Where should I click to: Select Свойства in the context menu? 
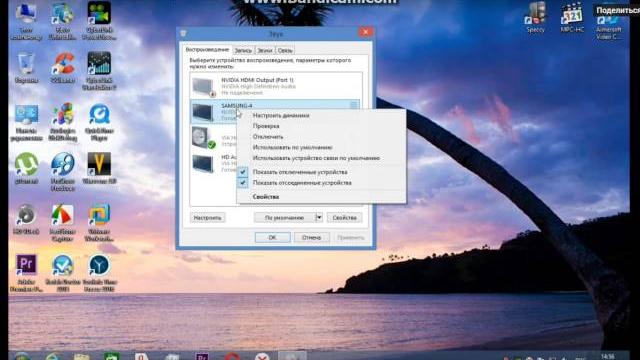point(266,197)
